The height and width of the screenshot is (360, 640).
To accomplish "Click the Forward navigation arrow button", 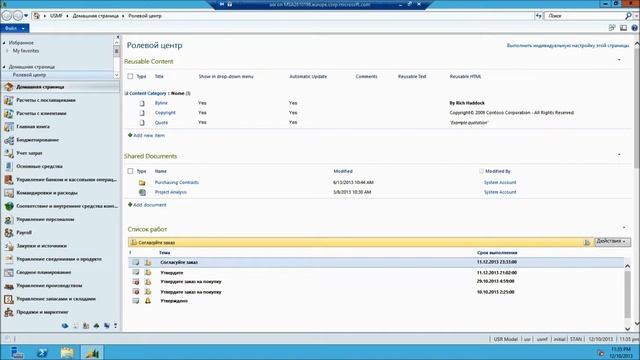I will click(x=18, y=16).
